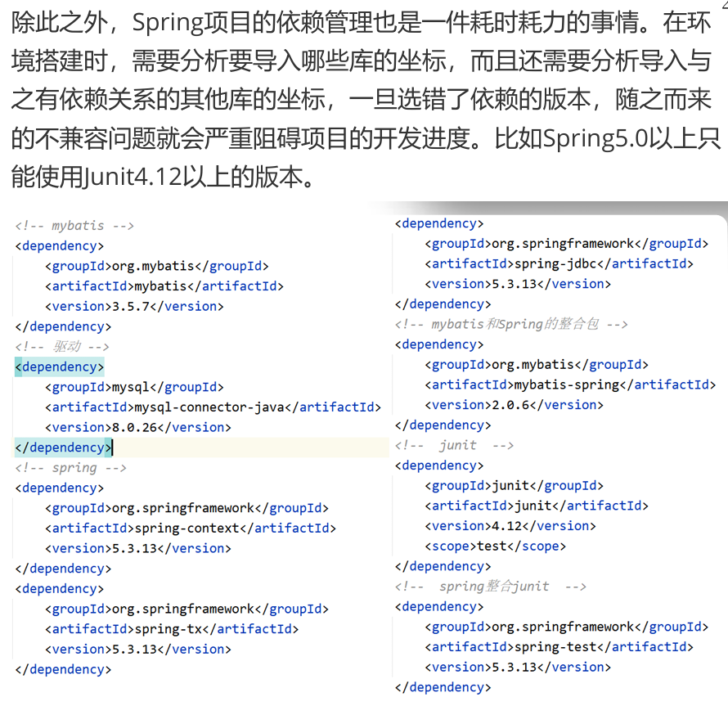
Task: Click the highlighted </dependency> closing tag with cursor
Action: click(64, 447)
